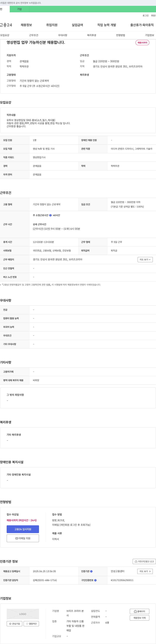
Task: View 채용정보 이력 button
Action: [x=139, y=618]
